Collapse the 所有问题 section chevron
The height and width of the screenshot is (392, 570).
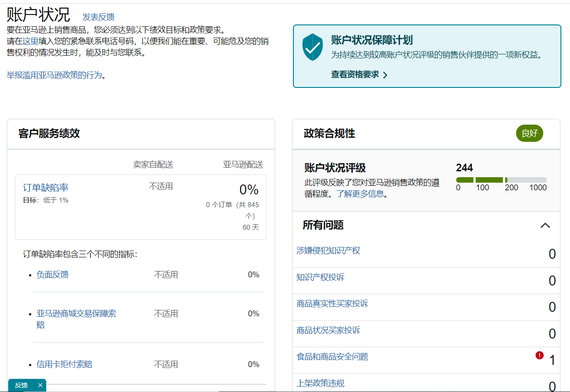(x=545, y=225)
